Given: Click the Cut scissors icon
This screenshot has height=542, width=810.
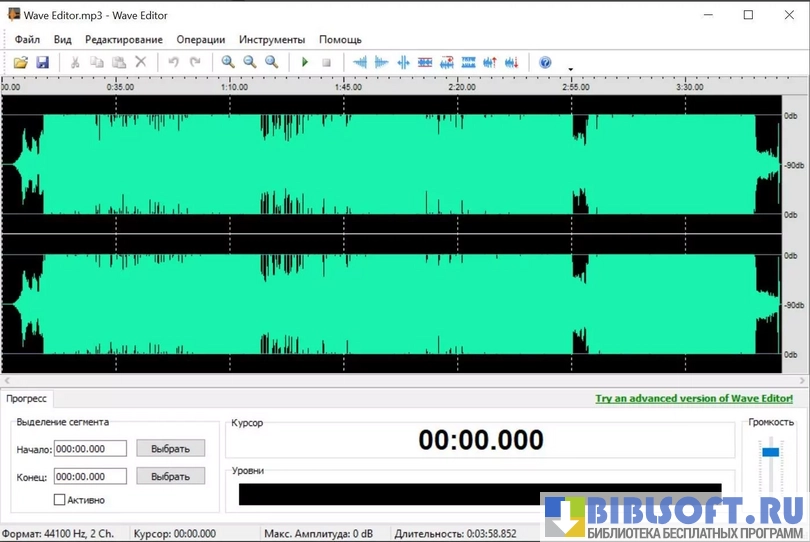Looking at the screenshot, I should 75,62.
